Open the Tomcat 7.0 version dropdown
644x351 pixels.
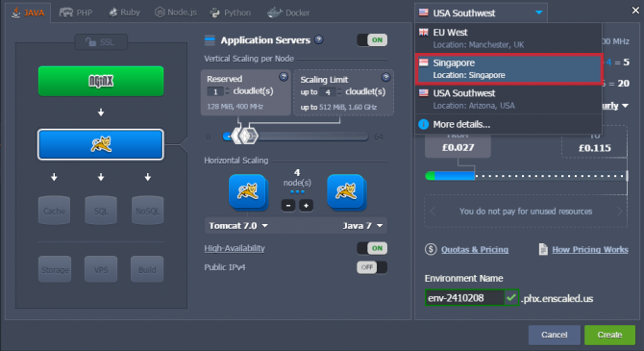tap(238, 226)
